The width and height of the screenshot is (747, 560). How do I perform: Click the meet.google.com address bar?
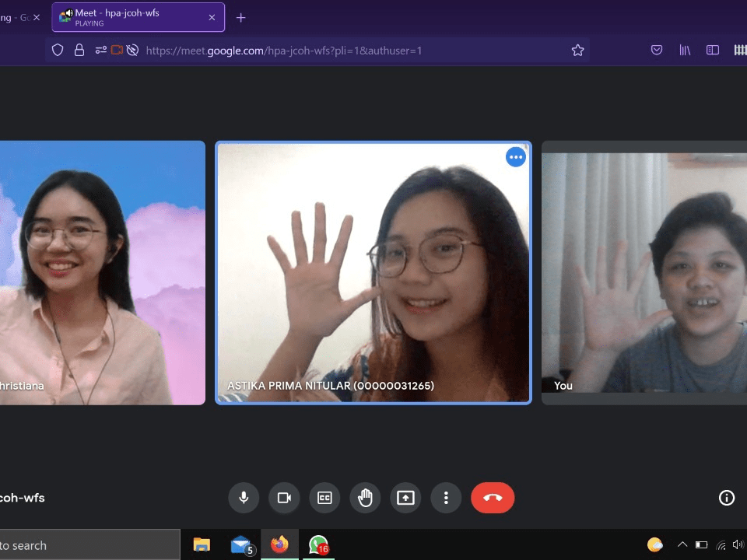point(350,51)
